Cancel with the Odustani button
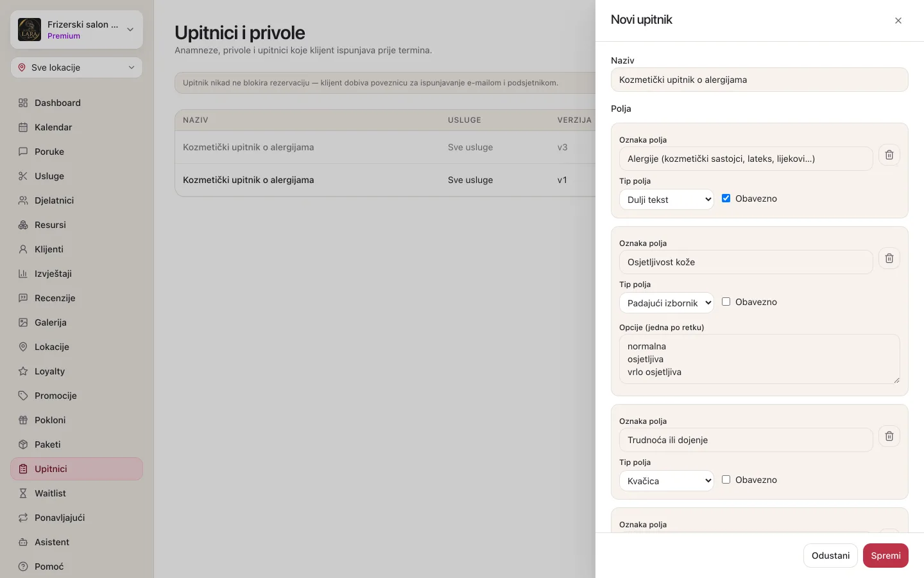 tap(830, 556)
